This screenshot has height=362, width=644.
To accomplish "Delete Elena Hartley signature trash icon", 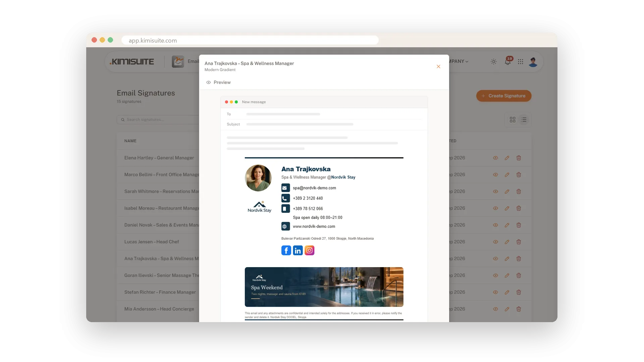I will click(x=519, y=158).
